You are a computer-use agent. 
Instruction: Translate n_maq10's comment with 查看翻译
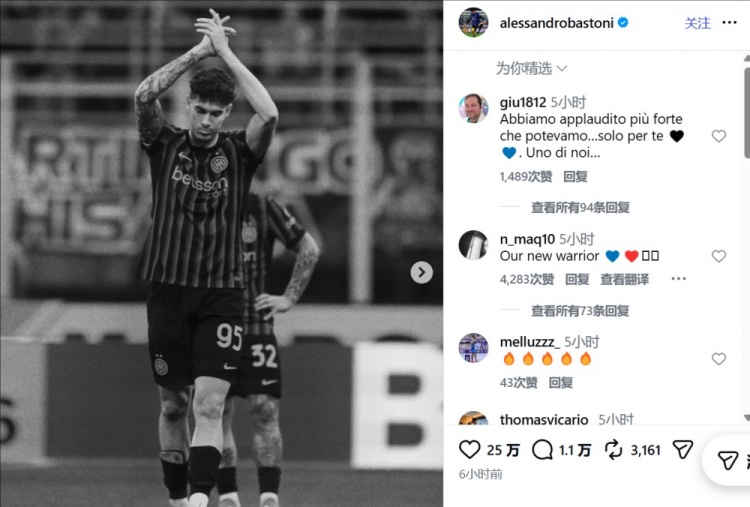coord(625,279)
